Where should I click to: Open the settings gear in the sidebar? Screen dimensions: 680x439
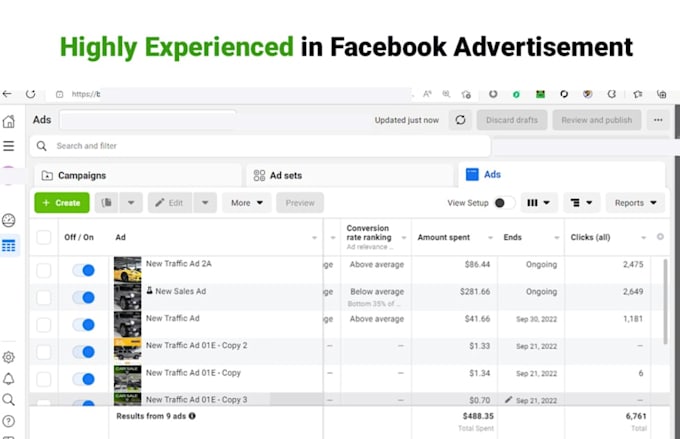[9, 357]
